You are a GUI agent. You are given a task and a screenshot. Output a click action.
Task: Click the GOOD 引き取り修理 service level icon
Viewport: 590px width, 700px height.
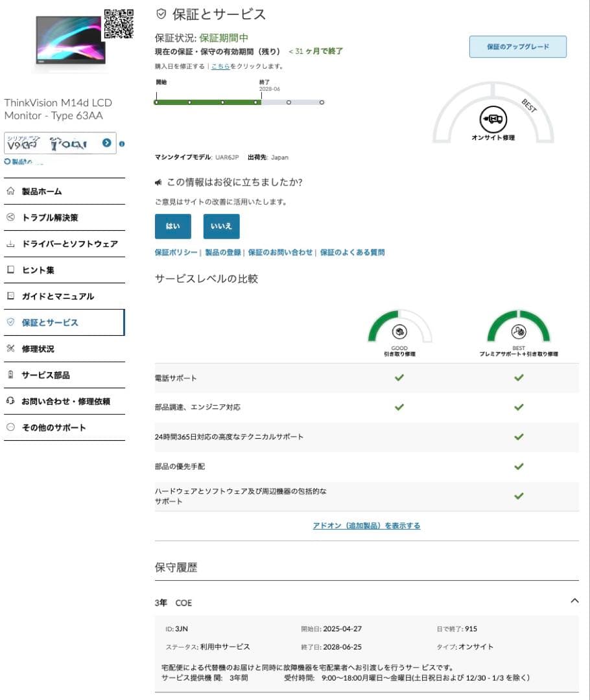pos(399,331)
